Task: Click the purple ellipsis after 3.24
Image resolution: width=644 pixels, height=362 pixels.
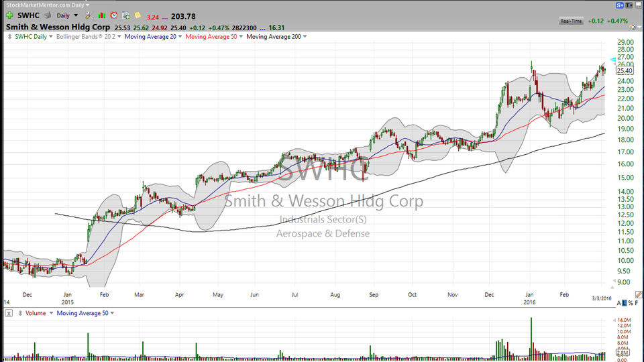Action: click(165, 18)
